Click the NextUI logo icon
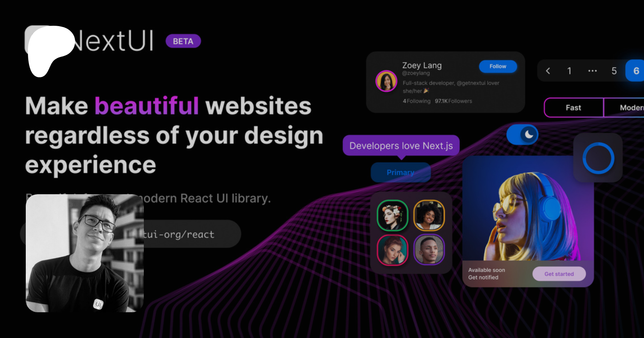The image size is (644, 338). [48, 48]
